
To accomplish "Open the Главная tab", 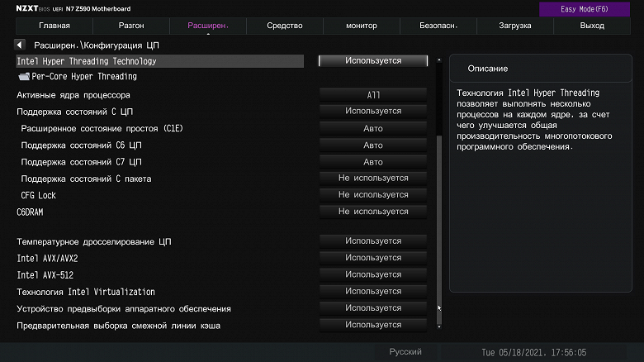I will (x=54, y=26).
